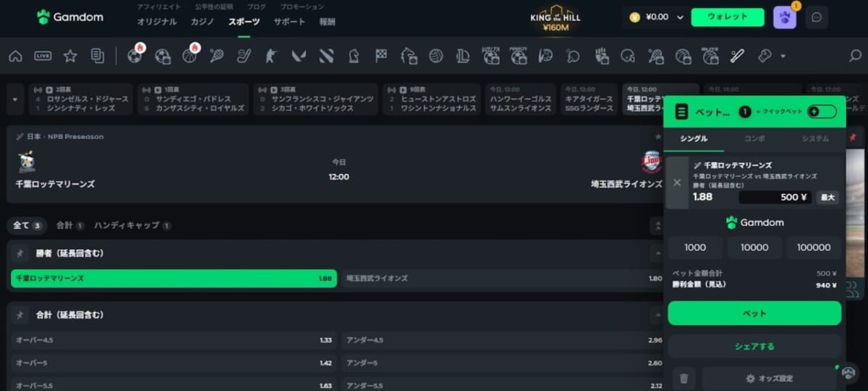
Task: Select アンダー4.5 odds 2.96
Action: [x=504, y=340]
